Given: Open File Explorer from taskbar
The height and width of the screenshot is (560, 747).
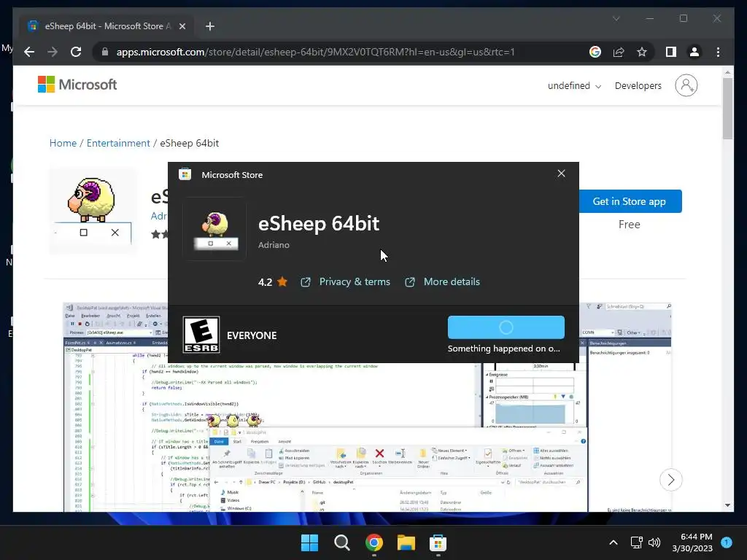Looking at the screenshot, I should (x=406, y=542).
